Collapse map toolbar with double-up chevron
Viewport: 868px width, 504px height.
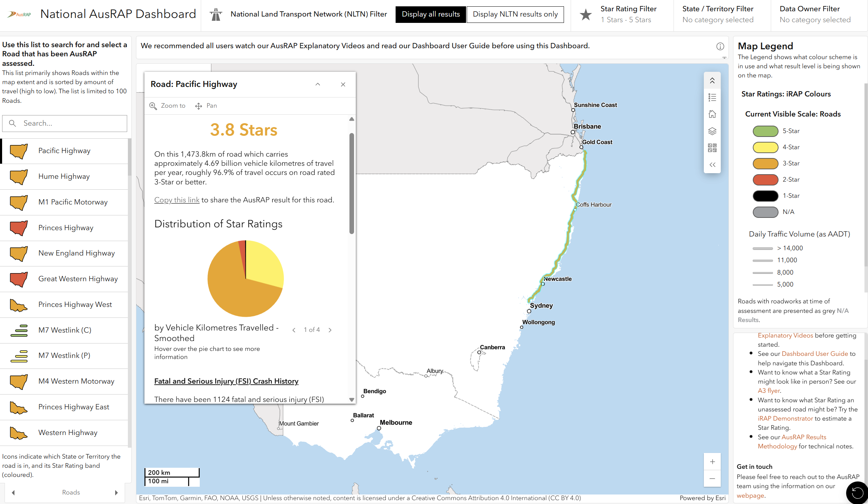point(712,81)
